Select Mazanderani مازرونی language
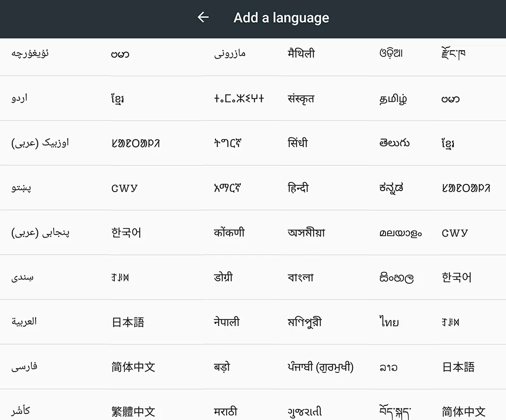 [230, 53]
